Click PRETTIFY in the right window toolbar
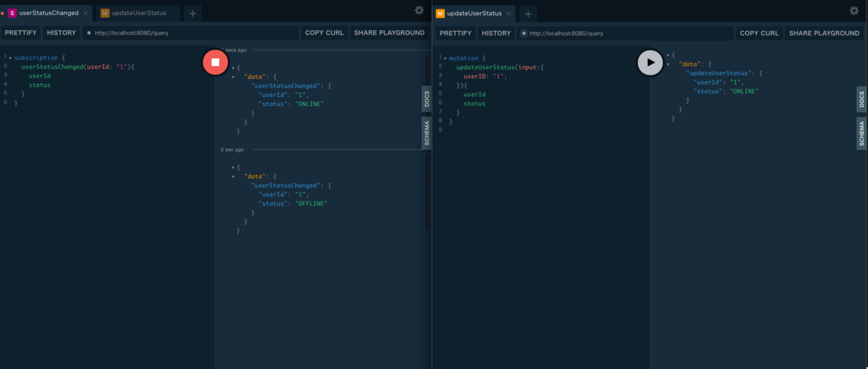The image size is (868, 369). pyautogui.click(x=456, y=33)
